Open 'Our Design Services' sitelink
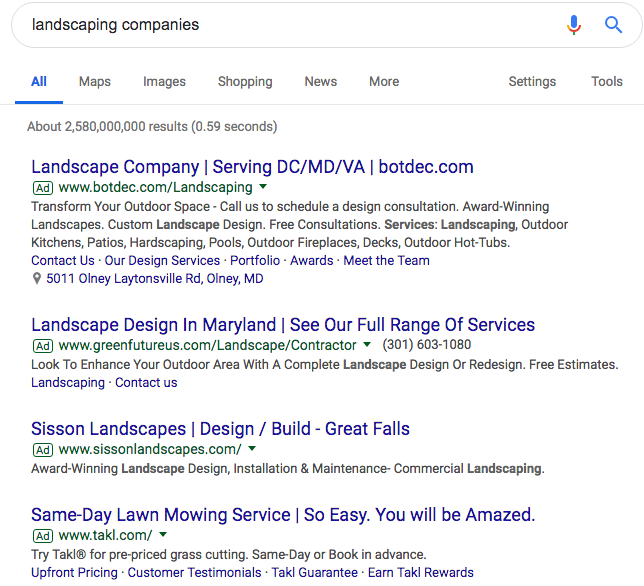The width and height of the screenshot is (644, 586). pyautogui.click(x=162, y=260)
